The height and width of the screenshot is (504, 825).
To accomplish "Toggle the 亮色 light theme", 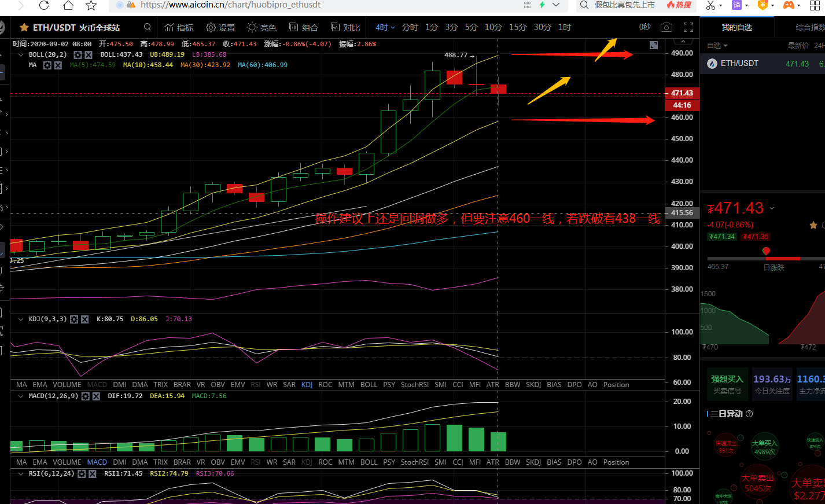I will (x=262, y=27).
